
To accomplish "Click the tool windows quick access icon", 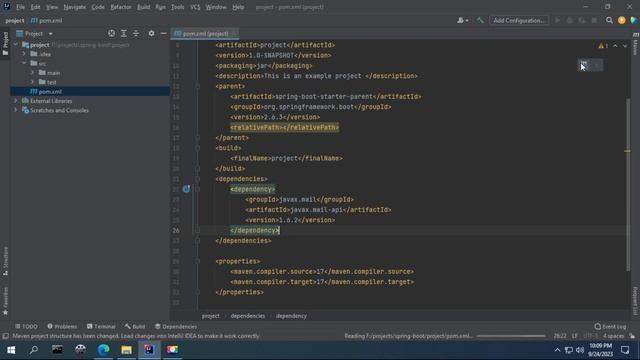I will point(5,336).
